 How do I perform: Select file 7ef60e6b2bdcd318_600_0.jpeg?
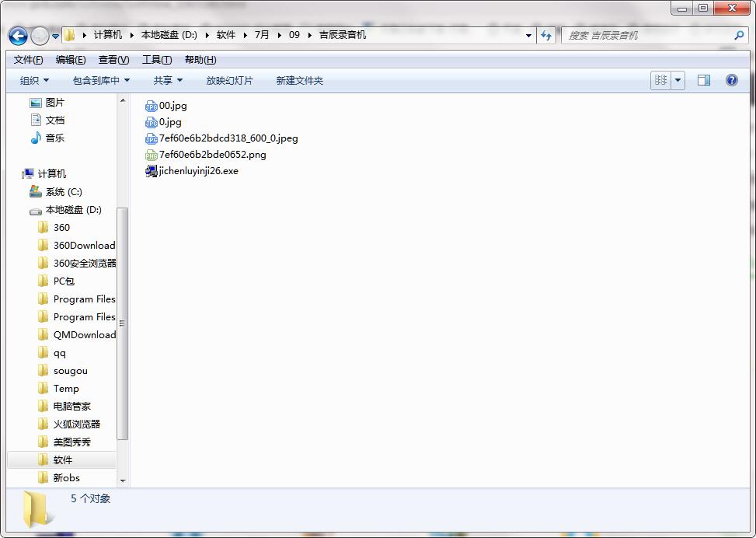221,138
